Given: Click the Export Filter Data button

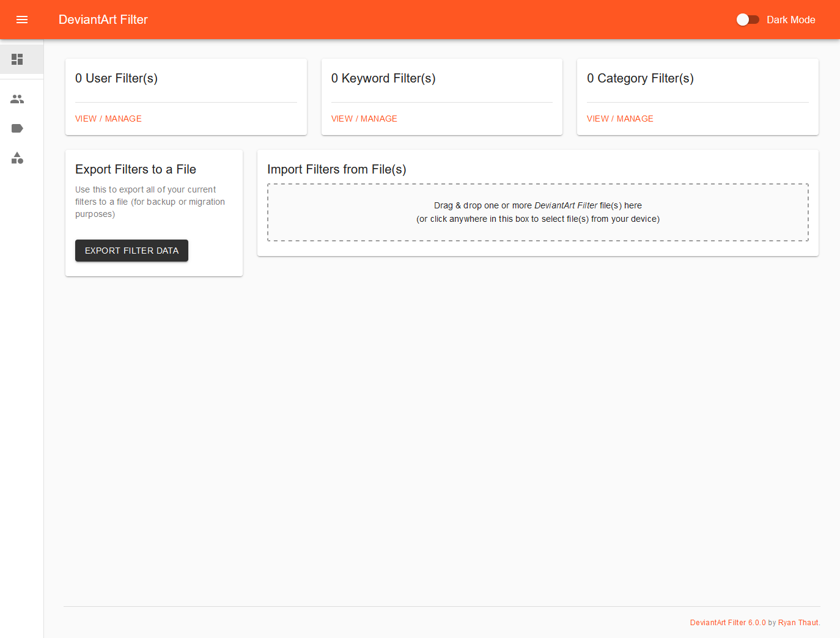Looking at the screenshot, I should (x=131, y=251).
